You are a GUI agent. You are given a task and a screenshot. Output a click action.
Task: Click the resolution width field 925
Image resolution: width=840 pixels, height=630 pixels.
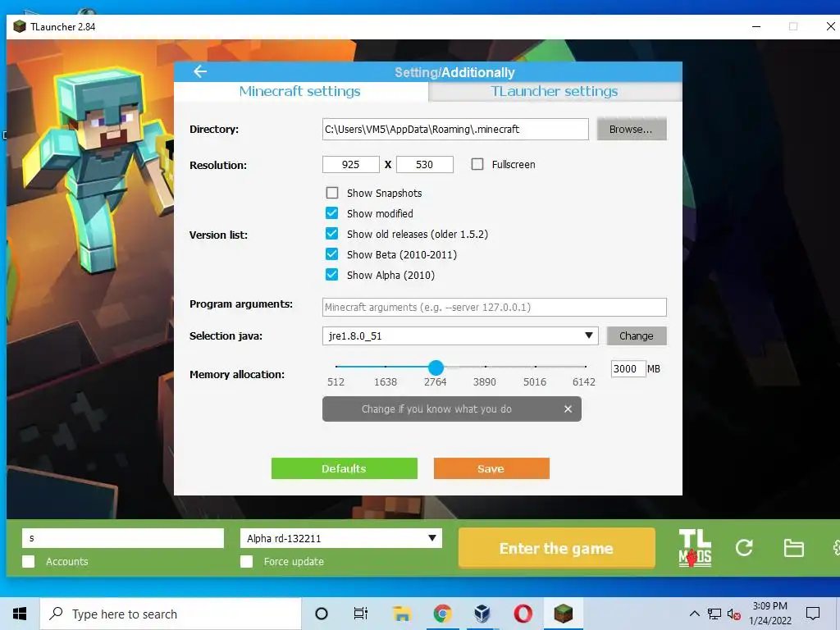[351, 164]
